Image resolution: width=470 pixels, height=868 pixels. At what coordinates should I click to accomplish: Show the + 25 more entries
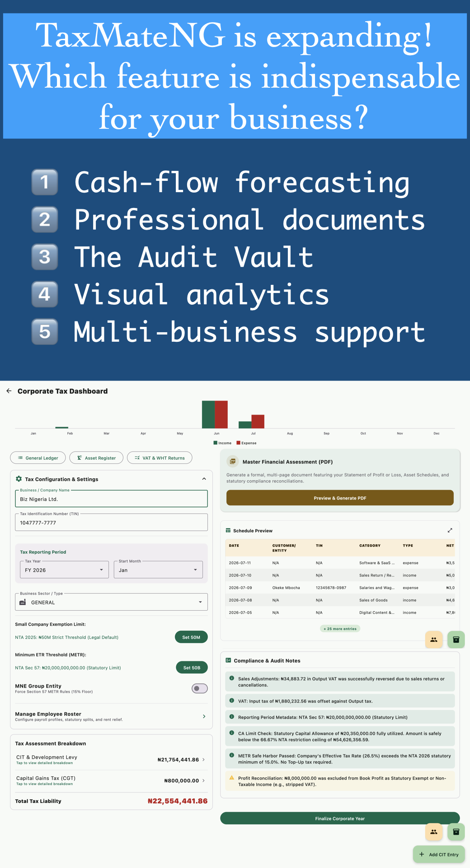(x=340, y=628)
